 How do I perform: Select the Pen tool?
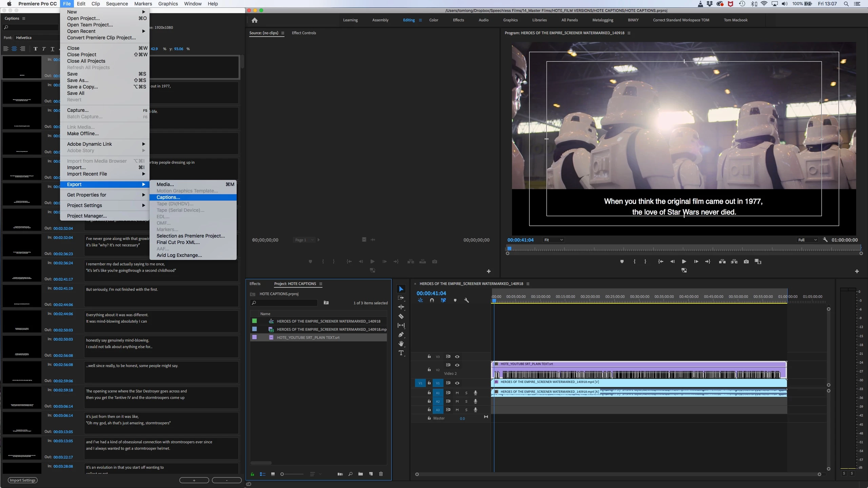(x=401, y=334)
